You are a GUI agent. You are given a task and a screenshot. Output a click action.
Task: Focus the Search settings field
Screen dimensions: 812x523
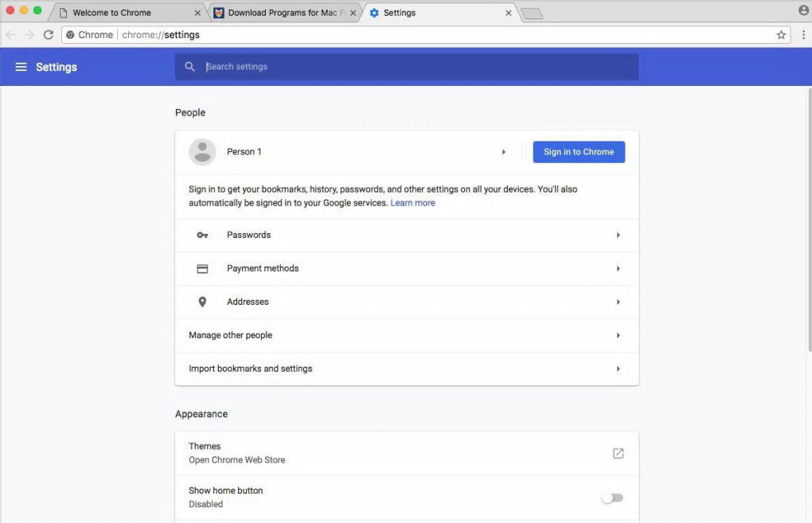[x=414, y=67]
